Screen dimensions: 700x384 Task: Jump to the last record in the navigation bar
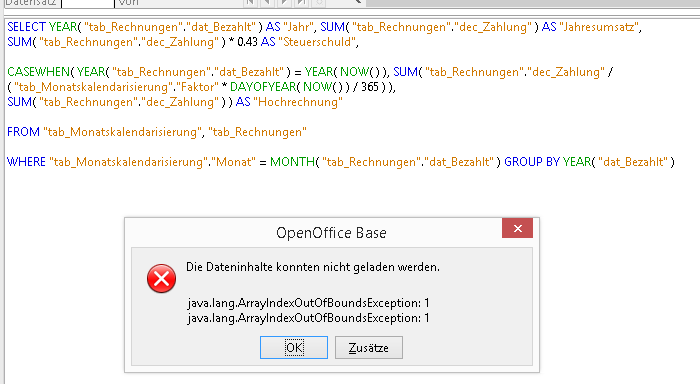[302, 2]
